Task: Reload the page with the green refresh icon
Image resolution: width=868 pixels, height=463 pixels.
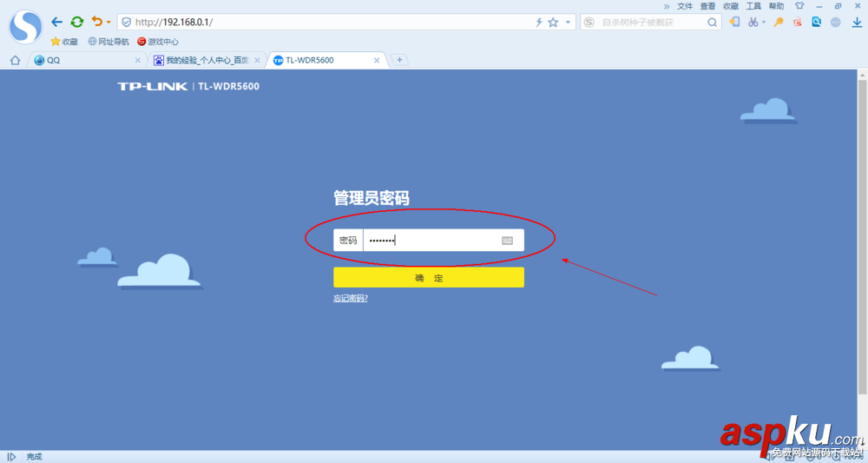Action: pos(77,23)
